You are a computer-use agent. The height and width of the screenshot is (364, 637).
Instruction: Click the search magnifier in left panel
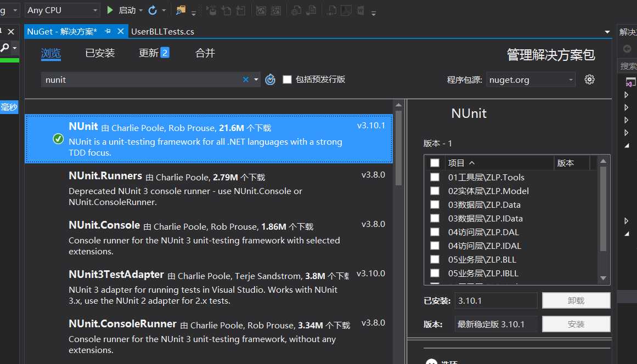point(5,48)
